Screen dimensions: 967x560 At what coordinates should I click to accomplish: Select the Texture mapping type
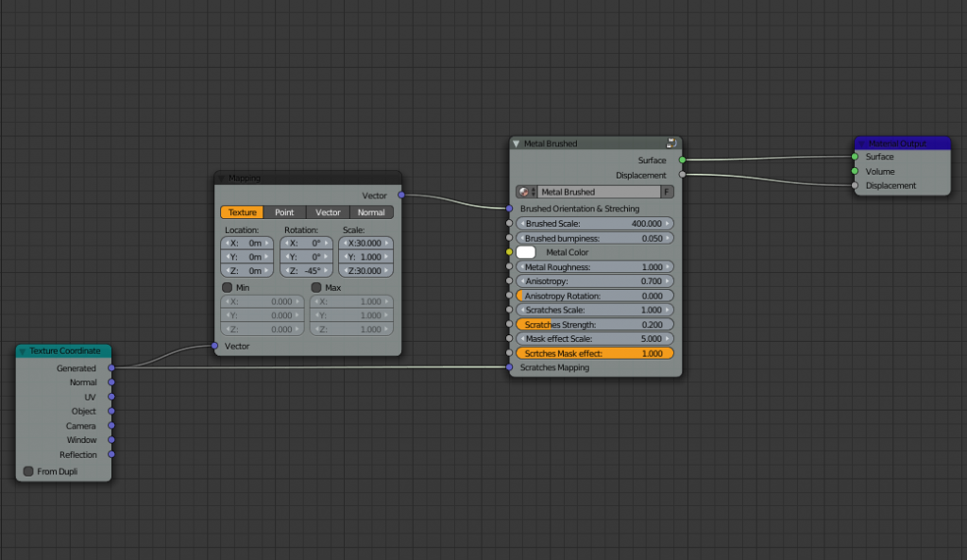point(242,212)
